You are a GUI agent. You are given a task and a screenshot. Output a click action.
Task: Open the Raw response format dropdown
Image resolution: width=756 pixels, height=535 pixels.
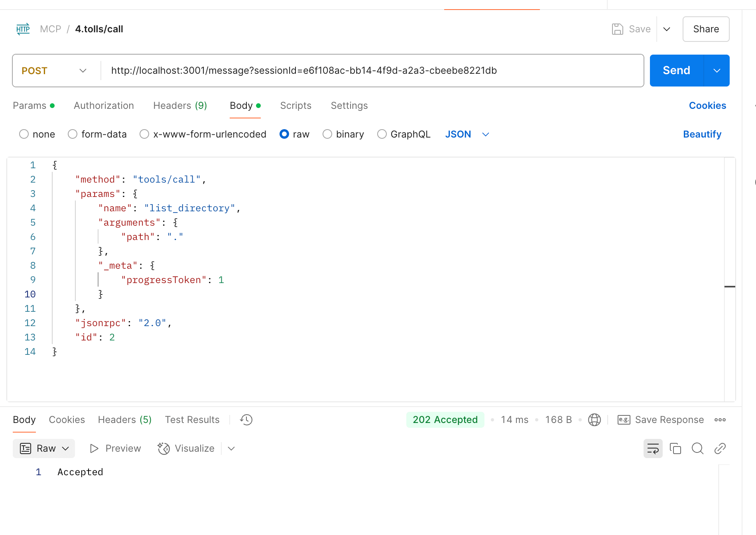click(x=44, y=448)
